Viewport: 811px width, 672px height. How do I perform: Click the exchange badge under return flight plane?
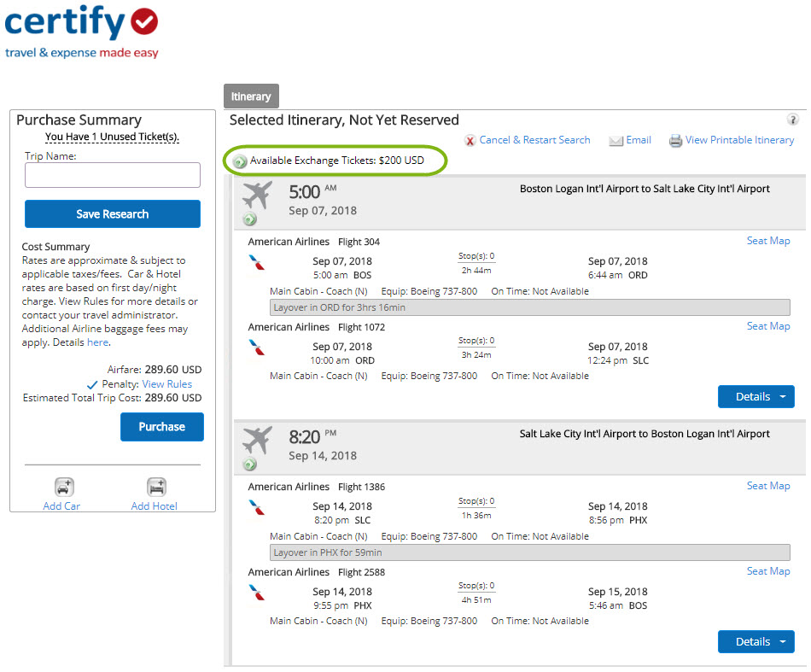(250, 464)
